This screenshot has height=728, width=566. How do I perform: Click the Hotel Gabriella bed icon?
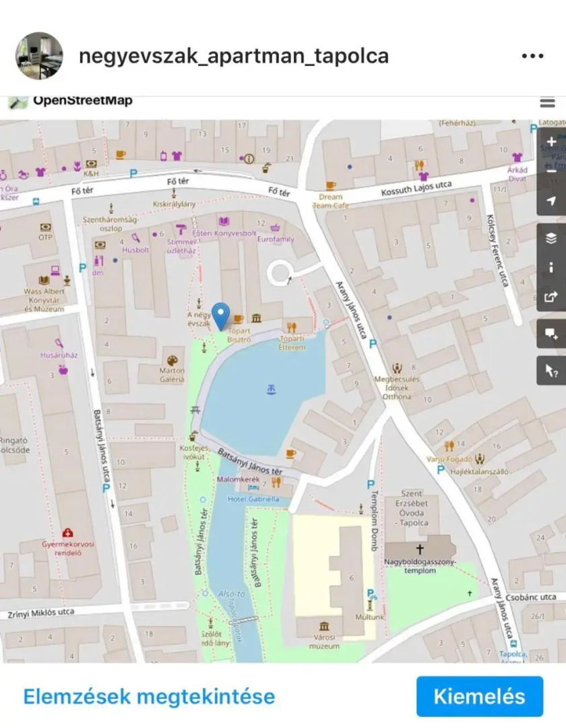point(253,487)
